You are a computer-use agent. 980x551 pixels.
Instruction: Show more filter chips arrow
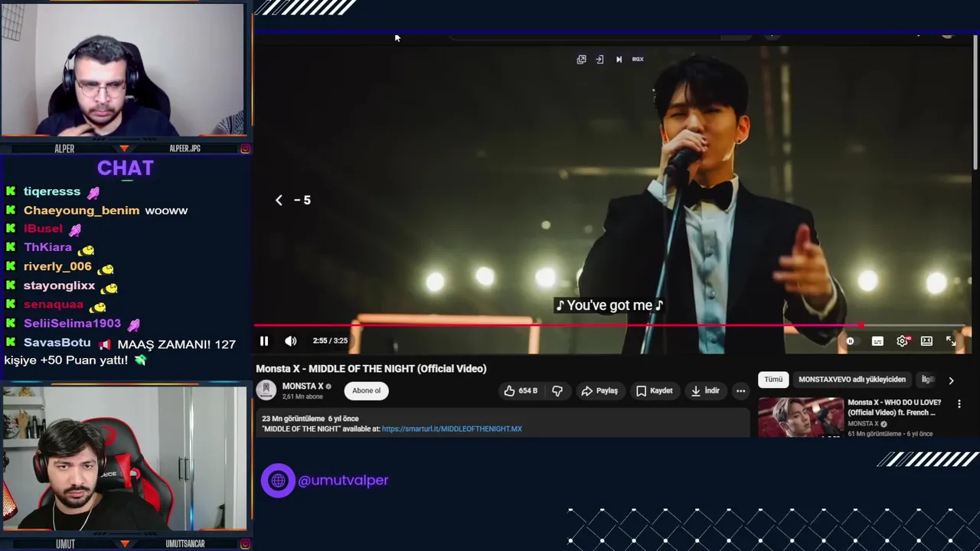[x=952, y=380]
